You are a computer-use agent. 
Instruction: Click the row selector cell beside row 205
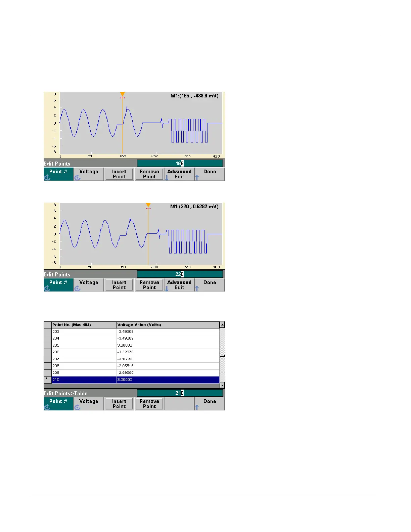point(47,345)
